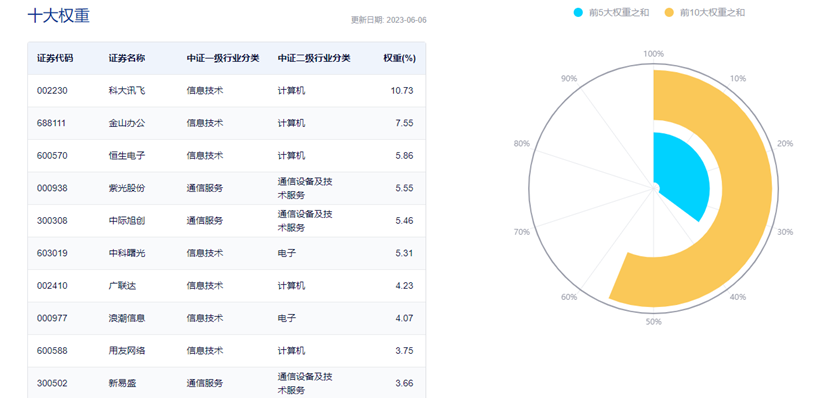Click the 80% axis label on chart
The width and height of the screenshot is (829, 398).
coord(522,144)
